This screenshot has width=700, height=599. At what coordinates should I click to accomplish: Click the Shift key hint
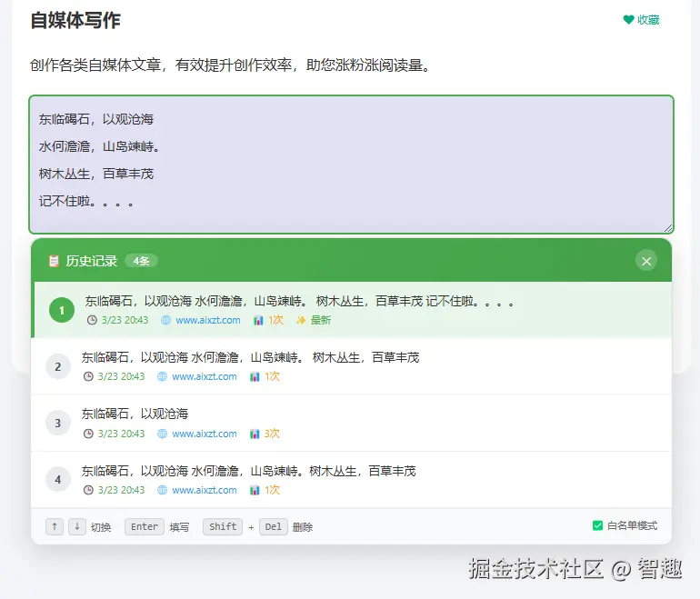(223, 526)
